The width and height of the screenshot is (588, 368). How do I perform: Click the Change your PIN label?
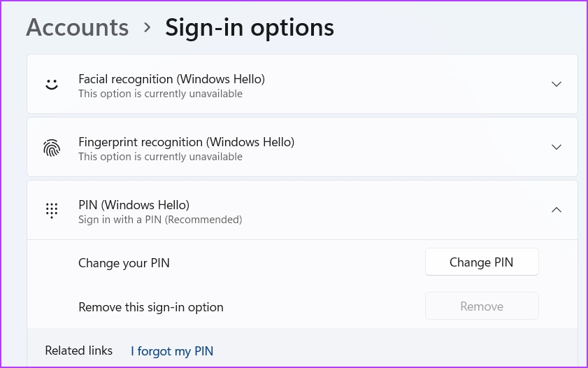(x=124, y=263)
